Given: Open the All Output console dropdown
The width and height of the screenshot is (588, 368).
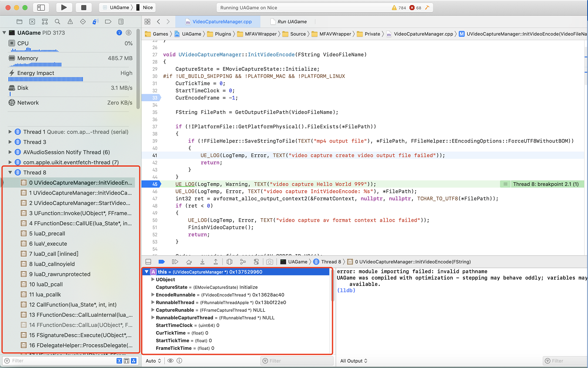Looking at the screenshot, I should (x=354, y=361).
